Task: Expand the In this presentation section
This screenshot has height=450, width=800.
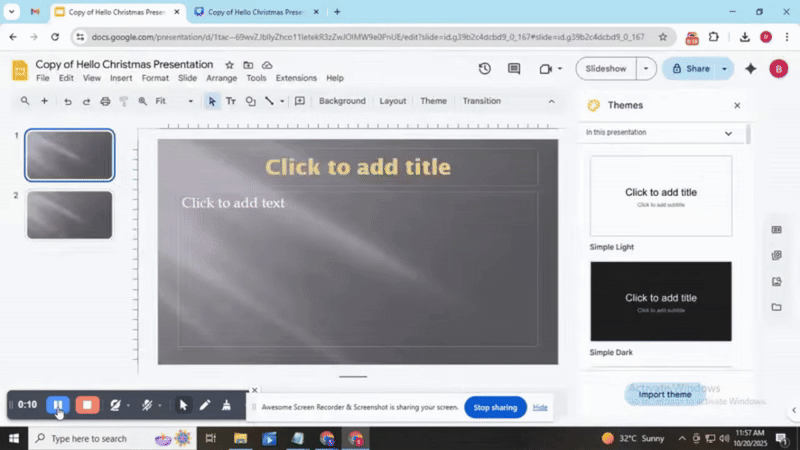Action: click(727, 133)
